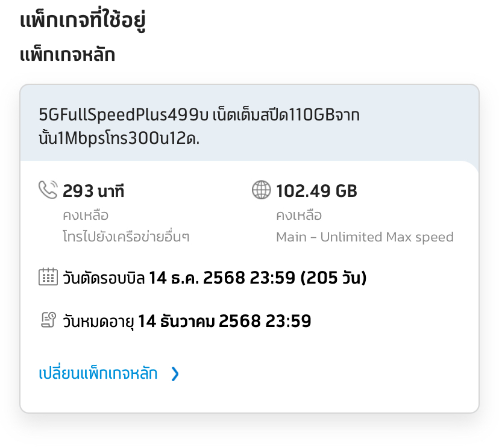Click the แพ็กเกจหลัก section heading
Image resolution: width=499 pixels, height=448 pixels.
point(67,54)
